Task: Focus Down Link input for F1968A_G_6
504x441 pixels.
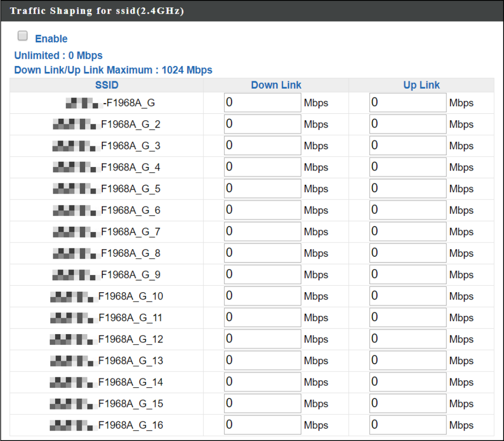Action: click(262, 210)
